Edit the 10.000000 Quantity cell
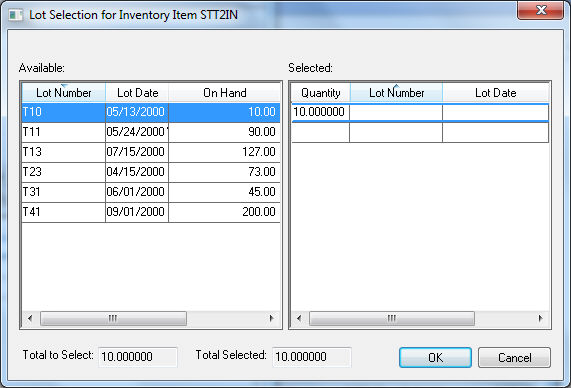Image resolution: width=571 pixels, height=388 pixels. (320, 112)
